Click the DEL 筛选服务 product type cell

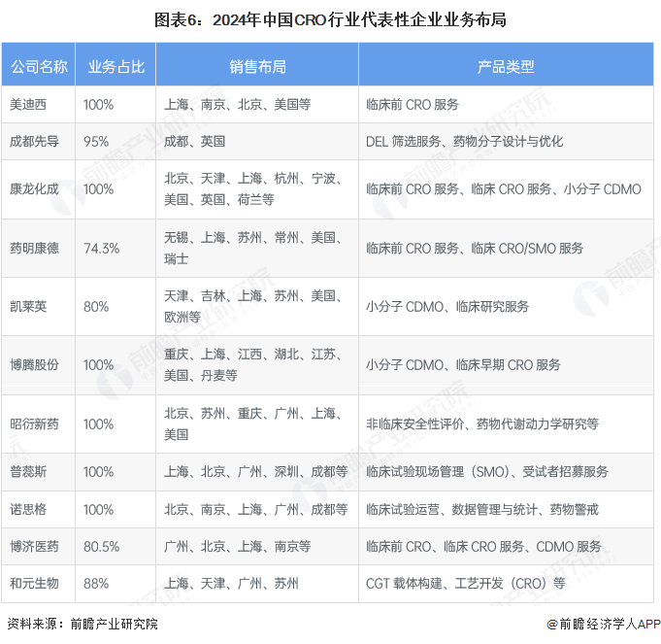pyautogui.click(x=464, y=141)
